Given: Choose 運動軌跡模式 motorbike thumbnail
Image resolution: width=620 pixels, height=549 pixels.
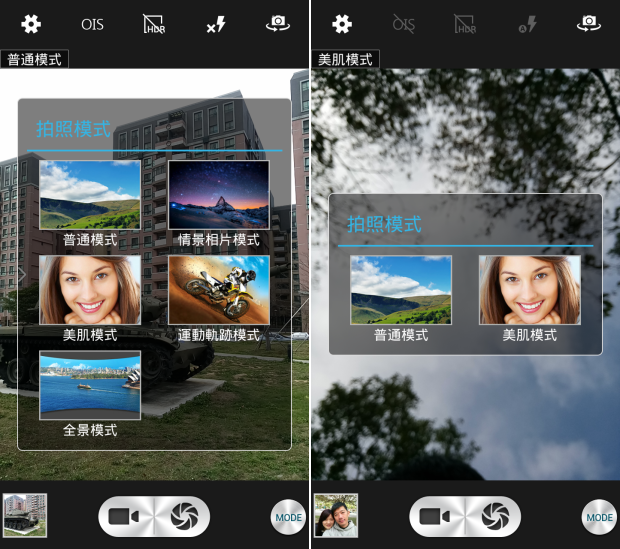Looking at the screenshot, I should click(x=219, y=290).
